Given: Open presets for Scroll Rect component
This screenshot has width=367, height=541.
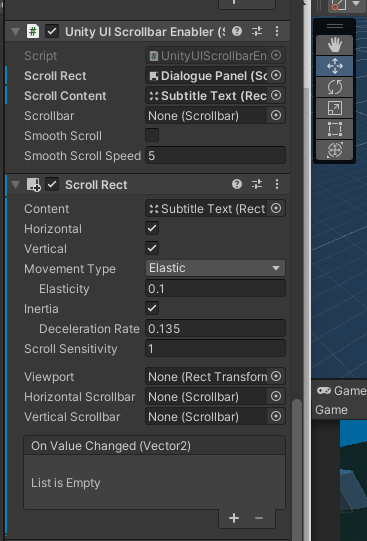Looking at the screenshot, I should [x=257, y=185].
